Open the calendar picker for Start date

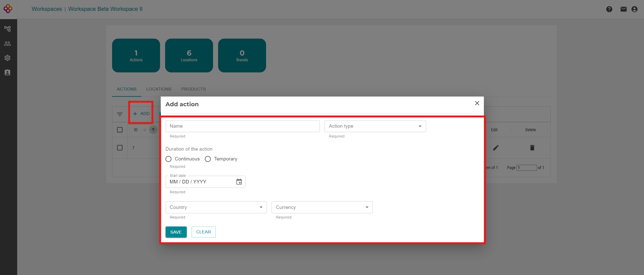239,182
